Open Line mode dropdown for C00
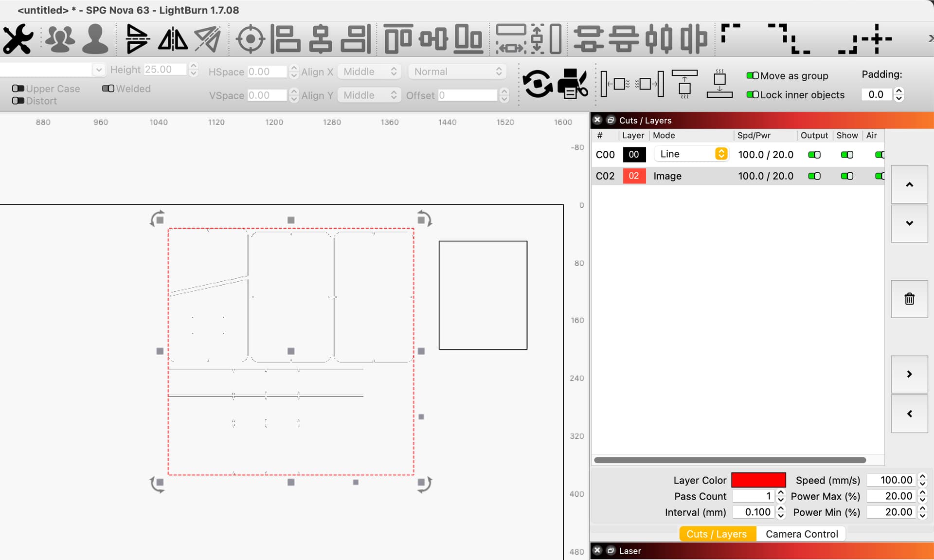Viewport: 934px width, 560px height. (691, 154)
